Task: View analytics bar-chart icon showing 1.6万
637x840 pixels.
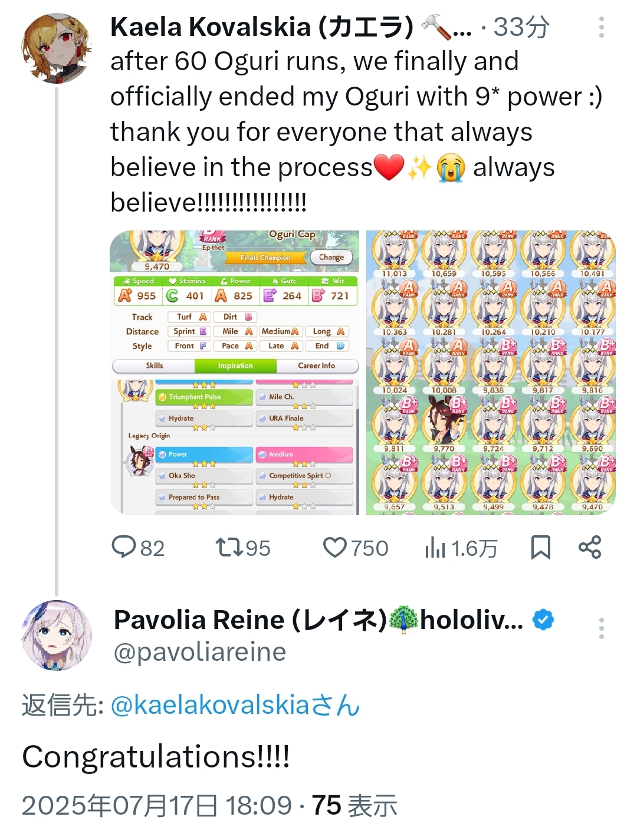Action: pyautogui.click(x=435, y=548)
